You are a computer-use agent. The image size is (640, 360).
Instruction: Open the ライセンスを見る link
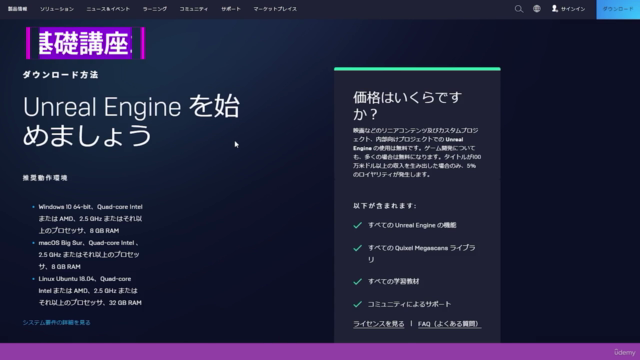click(379, 324)
